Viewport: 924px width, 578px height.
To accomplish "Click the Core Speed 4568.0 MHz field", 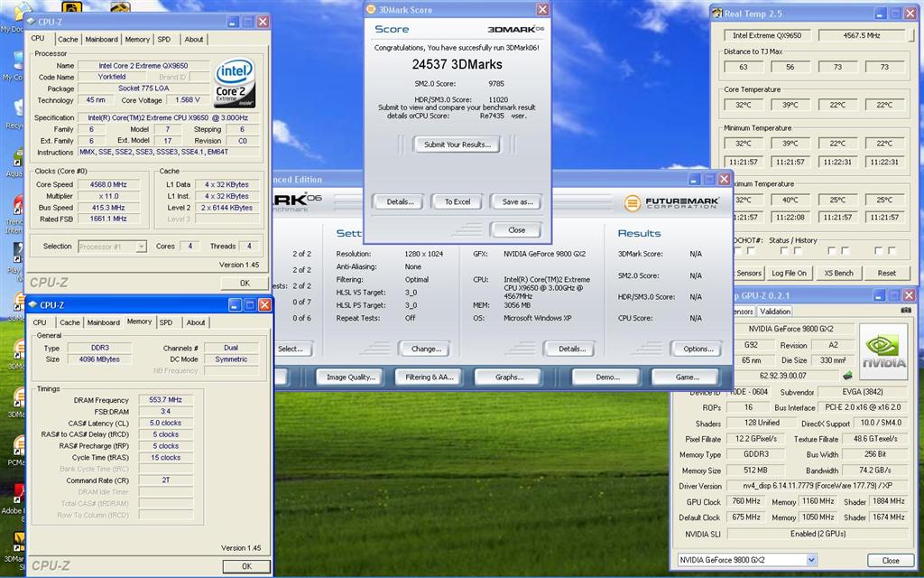I will pos(109,184).
